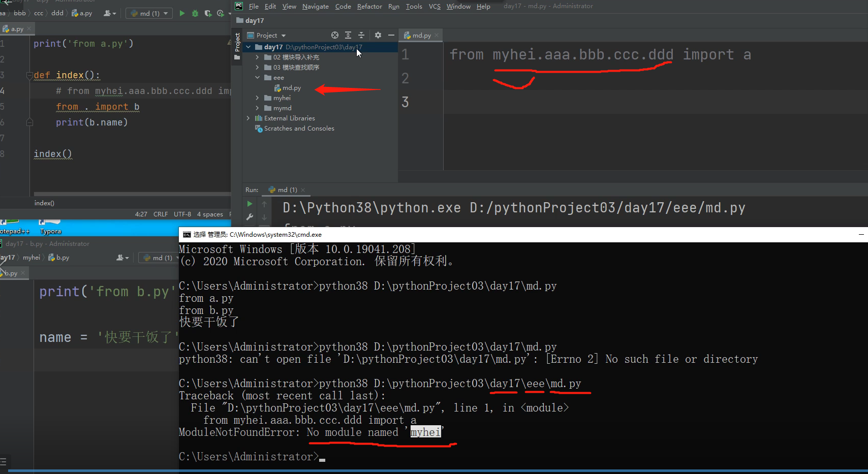
Task: Close the md (1) Run tab
Action: (303, 190)
